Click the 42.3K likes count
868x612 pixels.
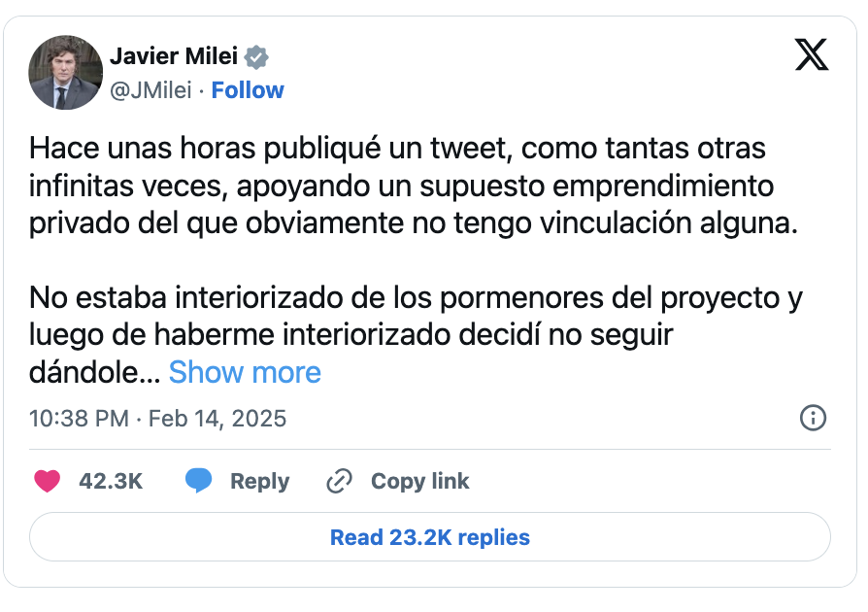111,481
